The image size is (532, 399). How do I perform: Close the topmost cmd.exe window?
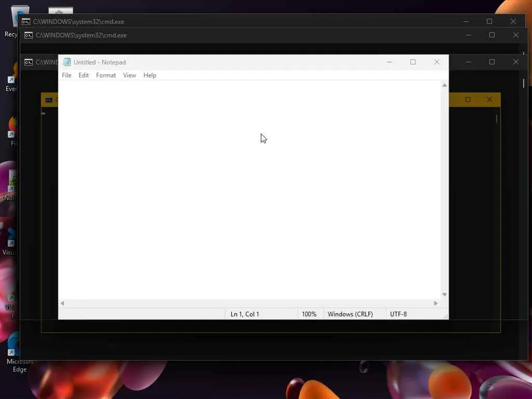tap(513, 21)
